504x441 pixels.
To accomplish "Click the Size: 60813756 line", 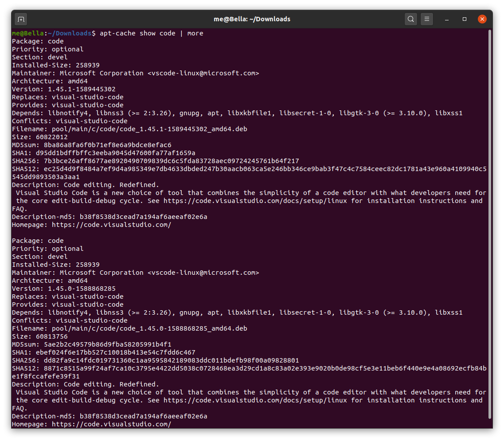I will tap(40, 336).
